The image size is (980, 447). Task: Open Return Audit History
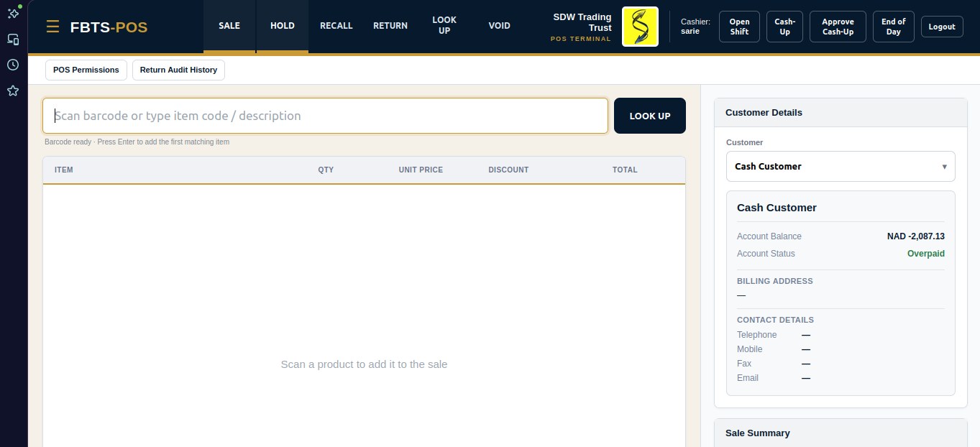click(178, 70)
